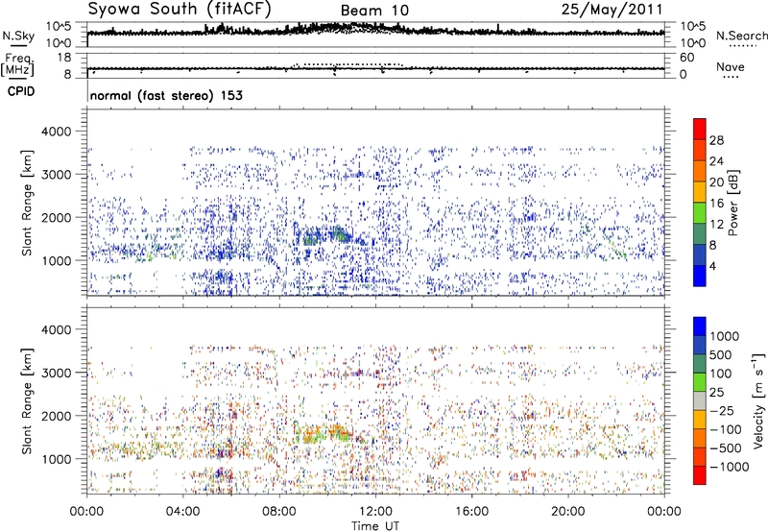Click the power panel "Slant Range [km]" label
Viewport: 768px width, 532px height.
[27, 203]
